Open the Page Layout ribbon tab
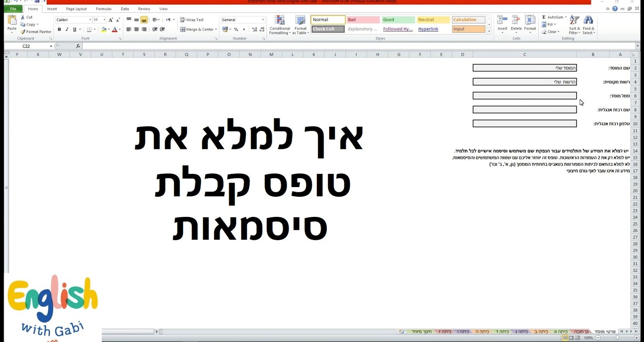The height and width of the screenshot is (342, 644). tap(76, 9)
